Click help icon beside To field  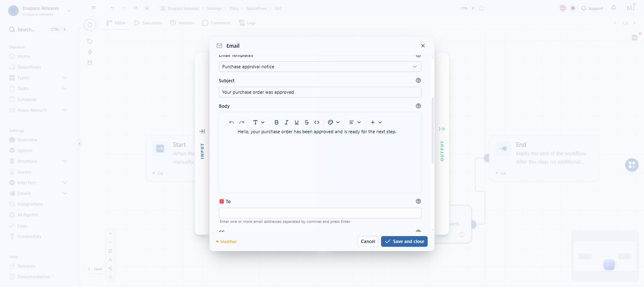pyautogui.click(x=419, y=201)
